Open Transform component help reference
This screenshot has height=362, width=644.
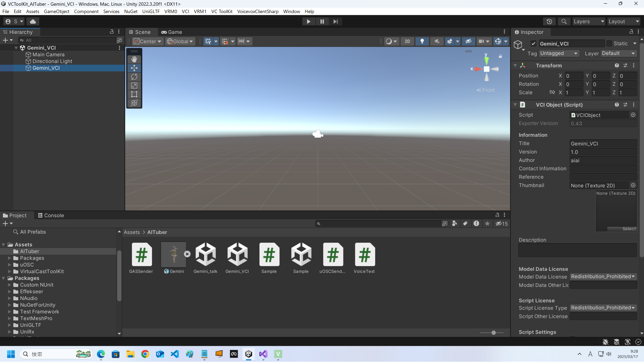[x=617, y=65]
